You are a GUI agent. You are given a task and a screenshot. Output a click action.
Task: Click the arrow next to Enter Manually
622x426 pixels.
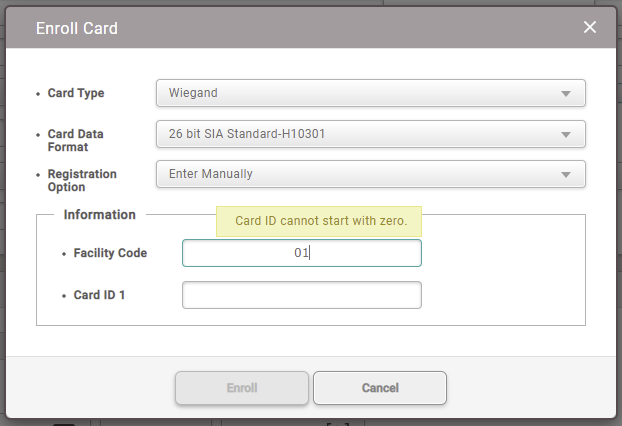click(x=566, y=175)
